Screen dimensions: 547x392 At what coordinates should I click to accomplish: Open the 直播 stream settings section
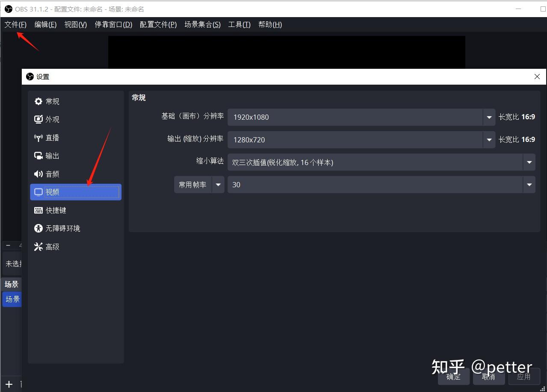52,138
